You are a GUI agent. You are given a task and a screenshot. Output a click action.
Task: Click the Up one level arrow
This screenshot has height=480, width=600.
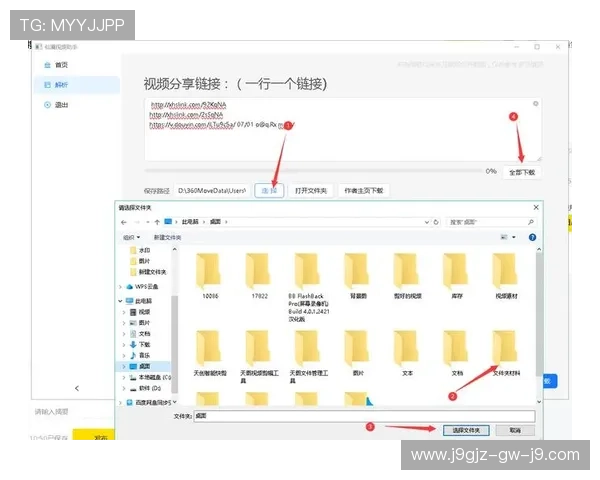pyautogui.click(x=157, y=222)
